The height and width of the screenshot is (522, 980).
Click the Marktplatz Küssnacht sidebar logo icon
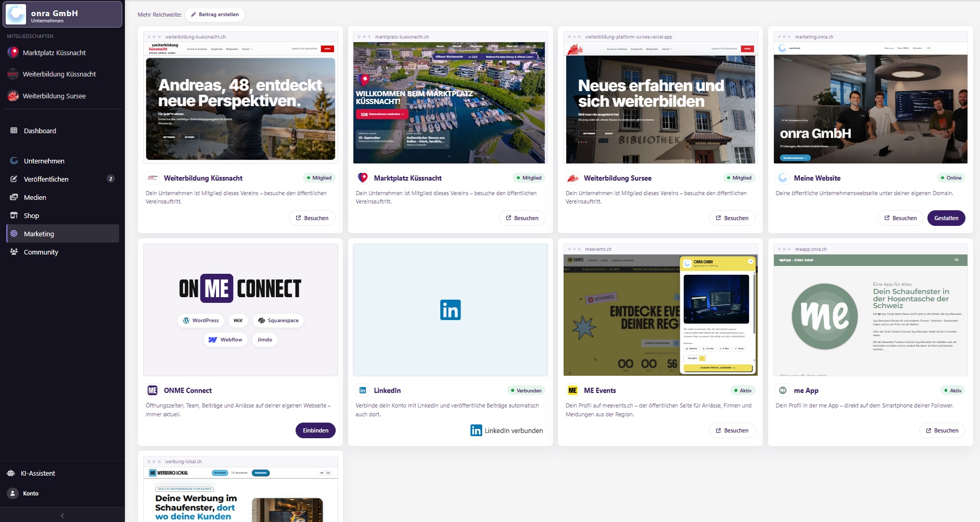[x=13, y=53]
